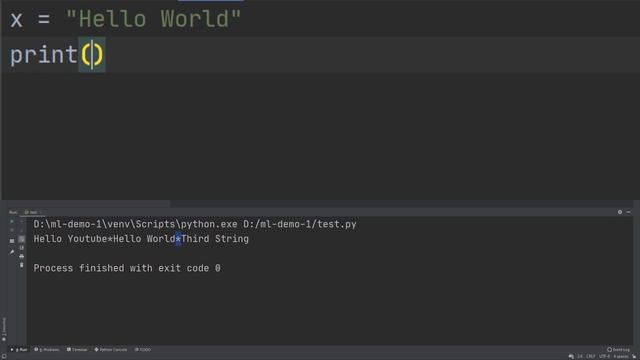Open the TODO tool window tab
The height and width of the screenshot is (360, 640).
[143, 350]
